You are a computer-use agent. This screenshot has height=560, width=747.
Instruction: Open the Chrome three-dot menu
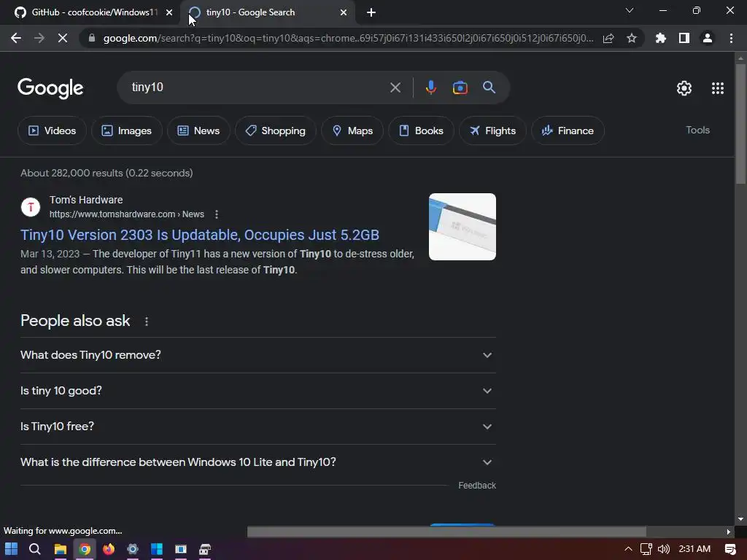[731, 38]
